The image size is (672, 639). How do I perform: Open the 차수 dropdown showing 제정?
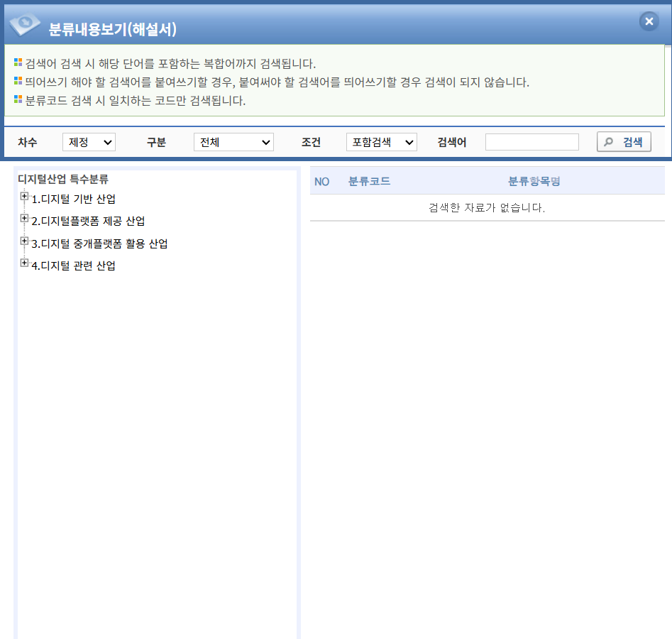coord(89,142)
